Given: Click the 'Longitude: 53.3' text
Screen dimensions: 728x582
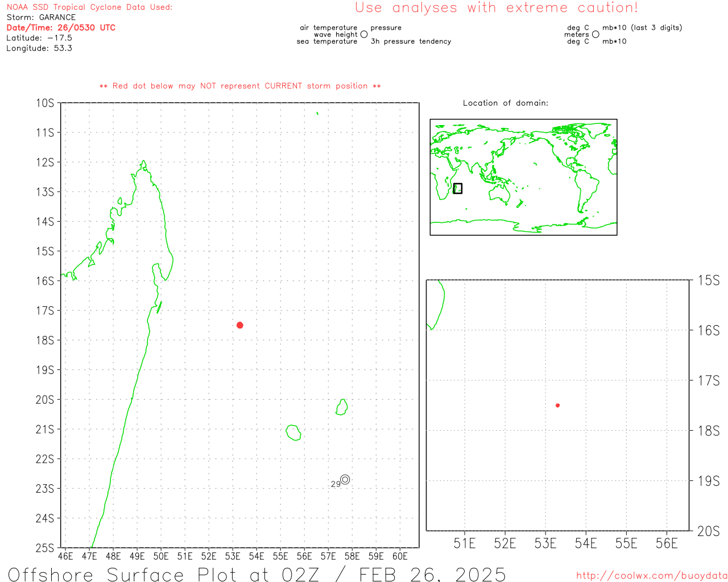Looking at the screenshot, I should click(x=39, y=48).
